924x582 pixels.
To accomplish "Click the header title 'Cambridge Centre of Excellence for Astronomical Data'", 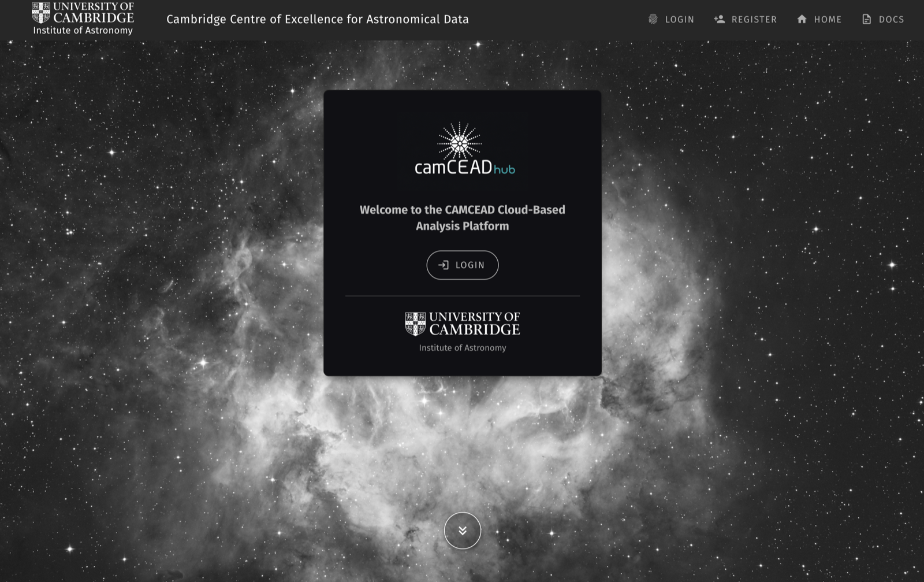I will (318, 19).
